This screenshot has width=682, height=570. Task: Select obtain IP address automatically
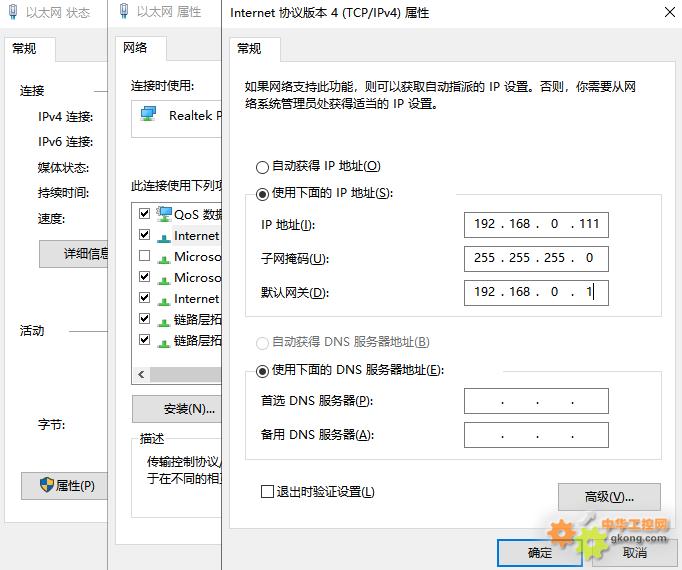[263, 167]
